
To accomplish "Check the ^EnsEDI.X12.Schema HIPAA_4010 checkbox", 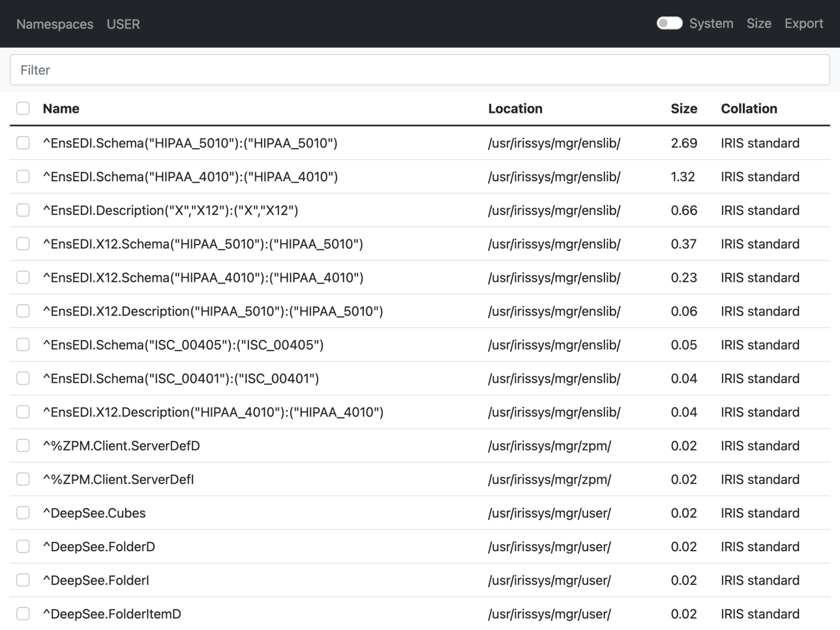I will 23,277.
